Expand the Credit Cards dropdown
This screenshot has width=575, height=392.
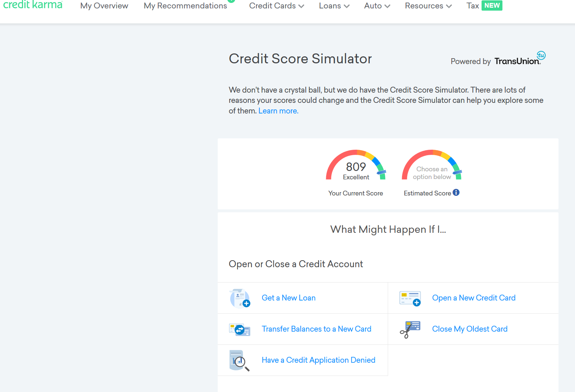tap(277, 6)
